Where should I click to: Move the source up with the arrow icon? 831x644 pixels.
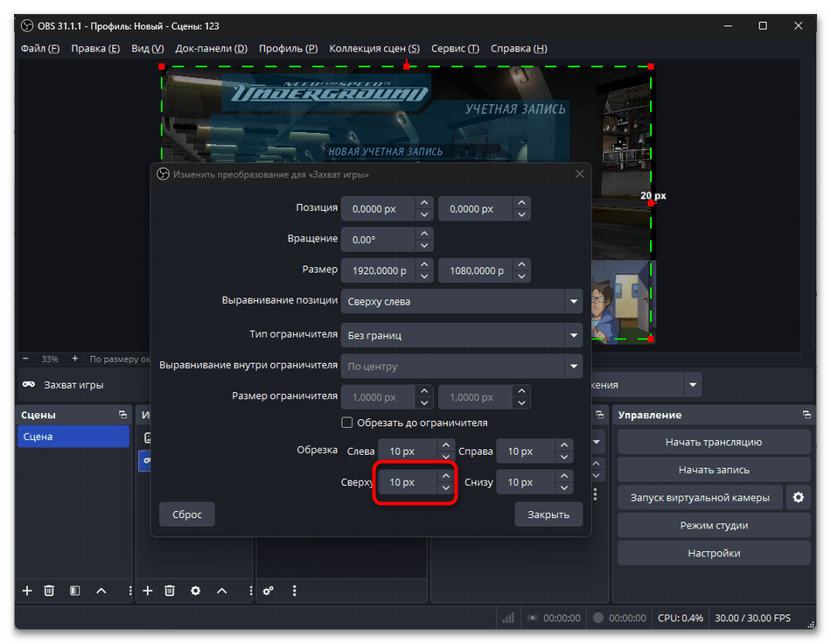(x=221, y=591)
